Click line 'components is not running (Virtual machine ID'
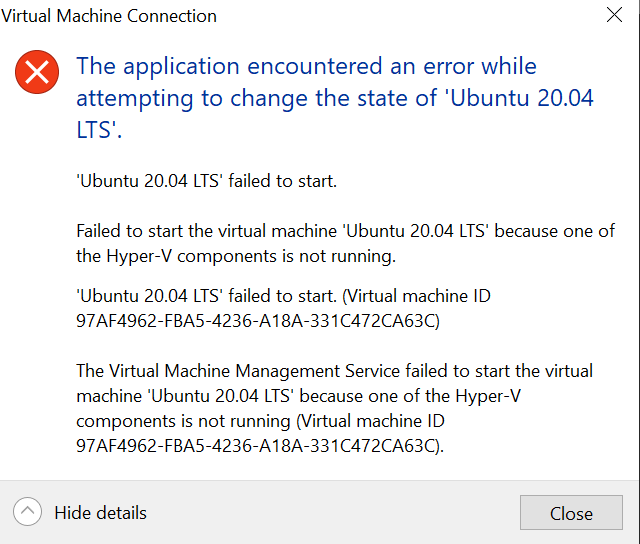640x544 pixels. tap(260, 421)
